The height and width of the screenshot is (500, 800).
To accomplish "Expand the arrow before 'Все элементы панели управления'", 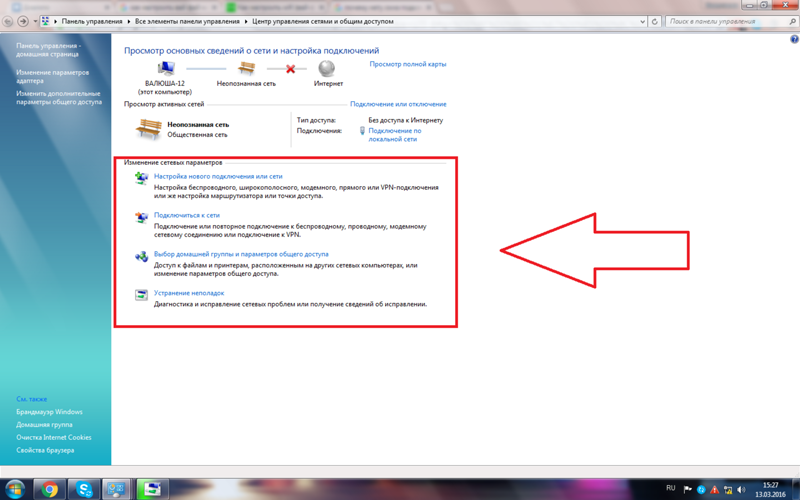I will point(129,21).
